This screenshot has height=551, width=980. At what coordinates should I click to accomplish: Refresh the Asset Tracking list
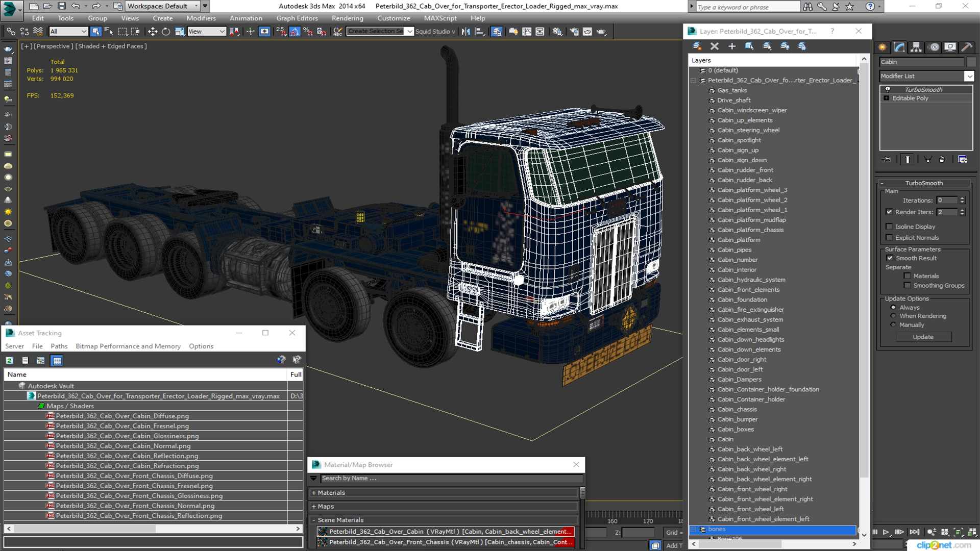point(9,360)
